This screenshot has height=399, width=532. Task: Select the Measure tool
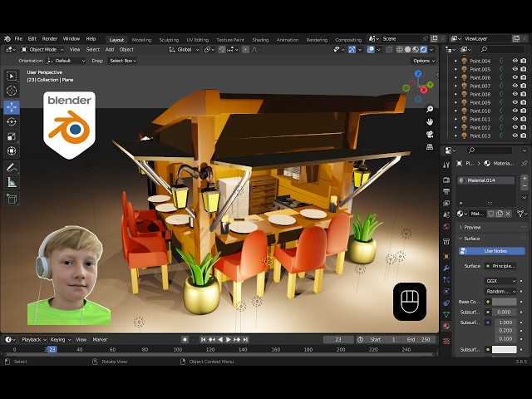12,182
